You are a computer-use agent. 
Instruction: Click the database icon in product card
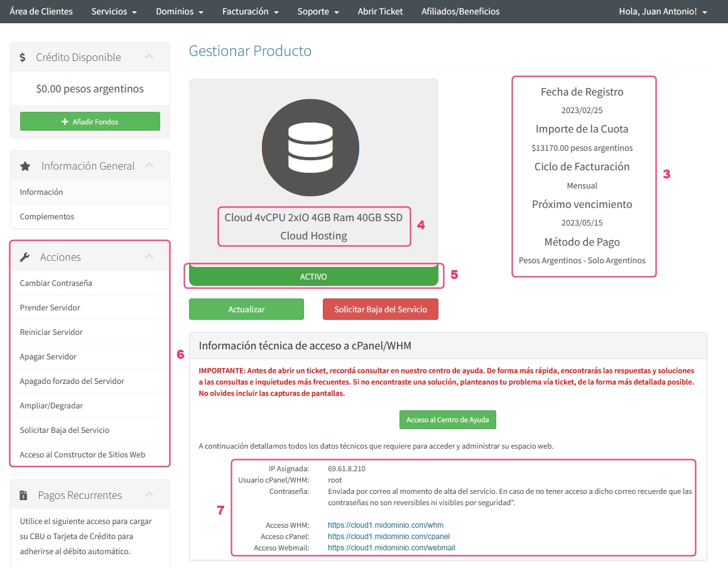(310, 147)
